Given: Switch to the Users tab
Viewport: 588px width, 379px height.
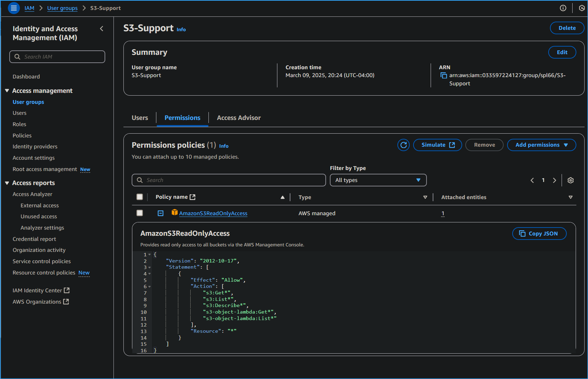Looking at the screenshot, I should pos(140,118).
